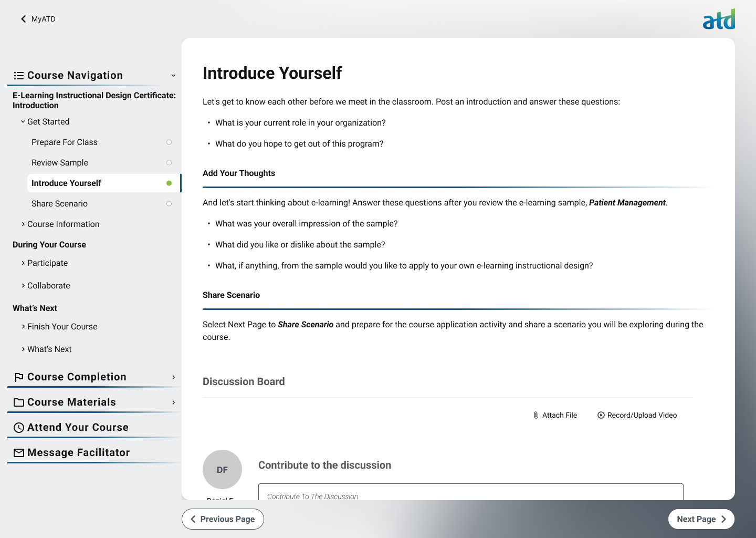Image resolution: width=756 pixels, height=538 pixels.
Task: Click Contribute to the discussion heading
Action: [324, 465]
